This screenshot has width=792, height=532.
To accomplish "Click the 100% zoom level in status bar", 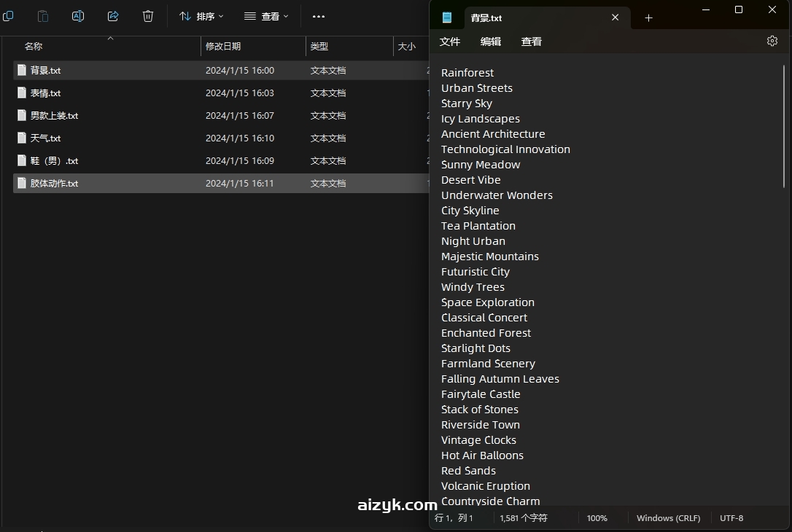I will 597,518.
